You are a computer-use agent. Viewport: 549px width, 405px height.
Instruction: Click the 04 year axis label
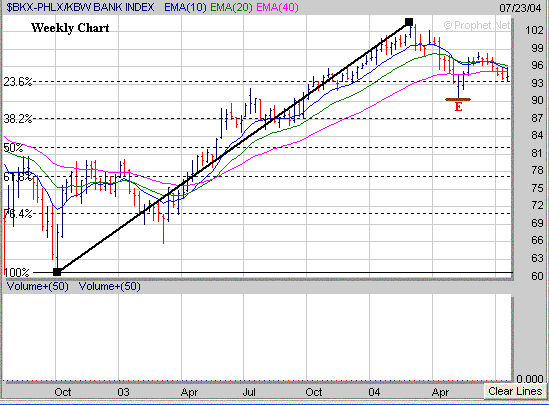point(374,392)
